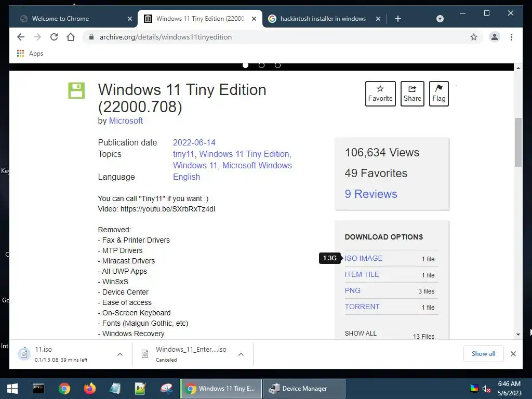
Task: Close the hackintosh installer tab
Action: click(x=378, y=19)
